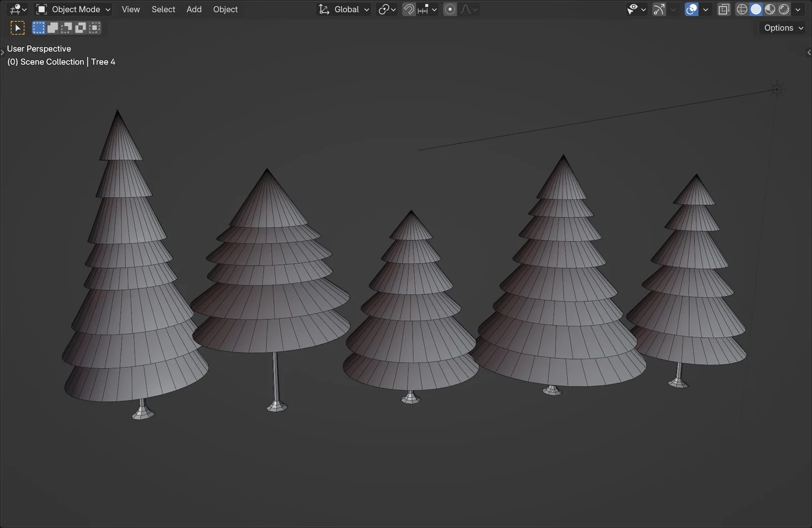Switch to Material Preview shading

pyautogui.click(x=770, y=9)
